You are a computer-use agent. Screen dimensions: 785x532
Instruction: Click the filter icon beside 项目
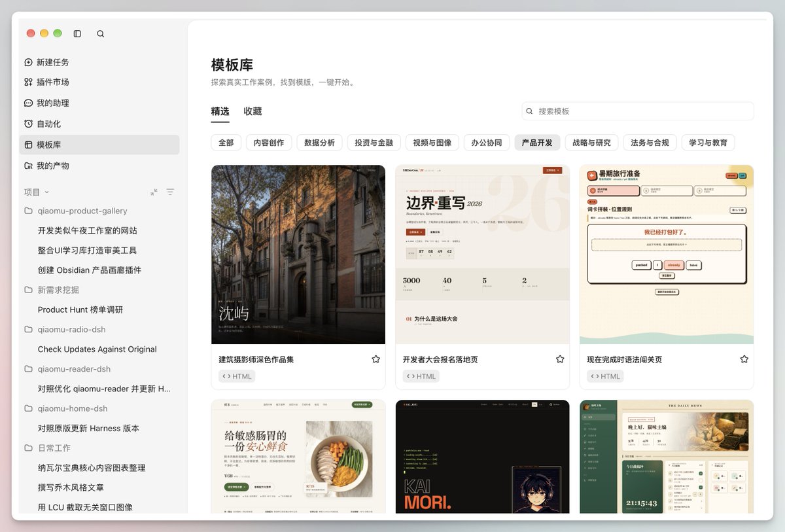click(170, 192)
